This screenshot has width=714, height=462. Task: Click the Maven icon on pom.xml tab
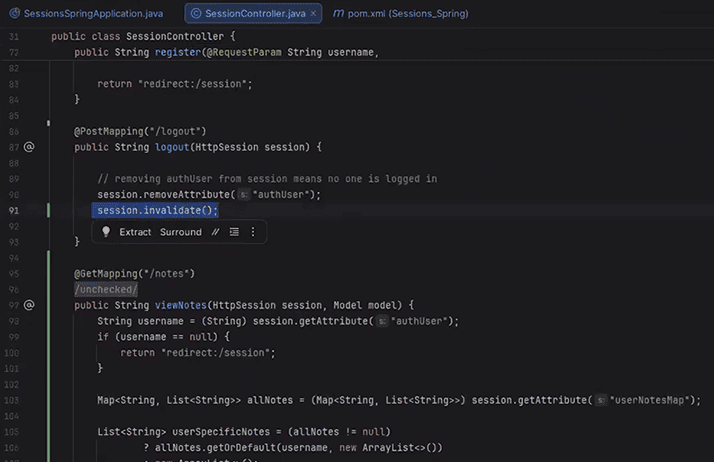[x=338, y=14]
